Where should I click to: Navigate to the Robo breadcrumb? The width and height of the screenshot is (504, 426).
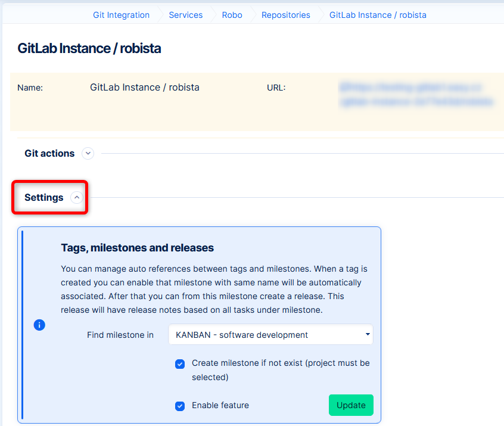pyautogui.click(x=232, y=15)
